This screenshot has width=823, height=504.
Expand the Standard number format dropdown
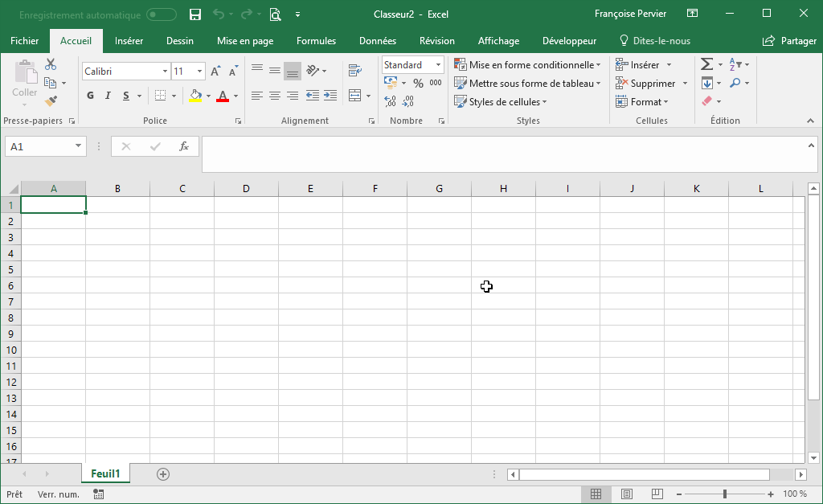pos(439,65)
